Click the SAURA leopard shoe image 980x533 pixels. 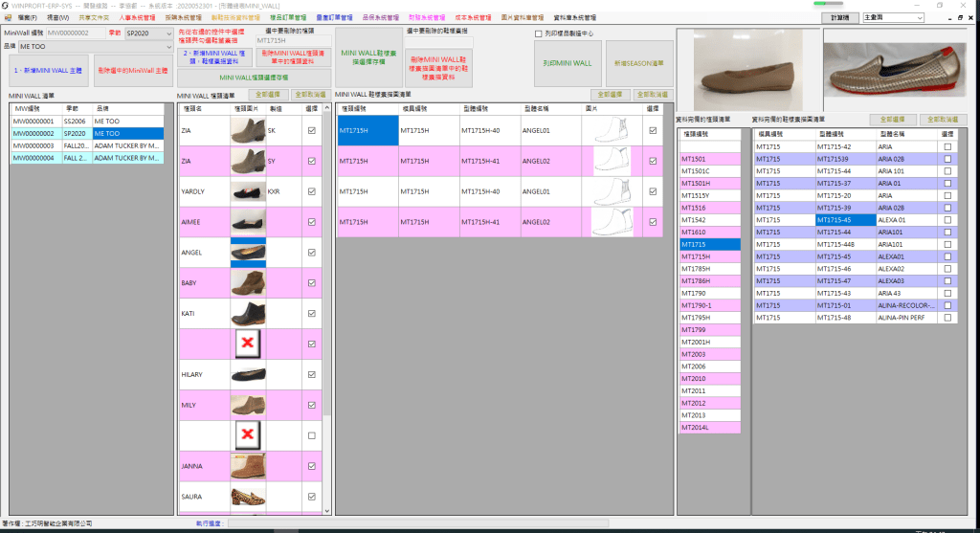[x=248, y=497]
